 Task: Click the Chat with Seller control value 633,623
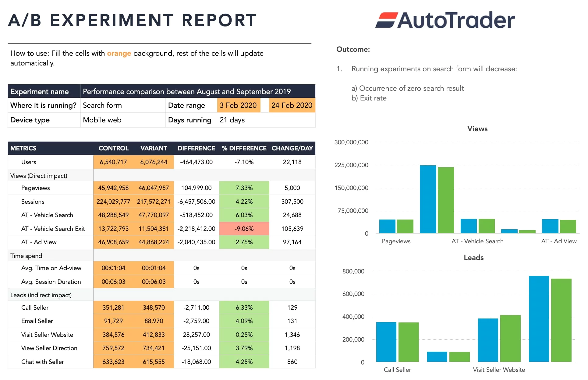(x=113, y=362)
